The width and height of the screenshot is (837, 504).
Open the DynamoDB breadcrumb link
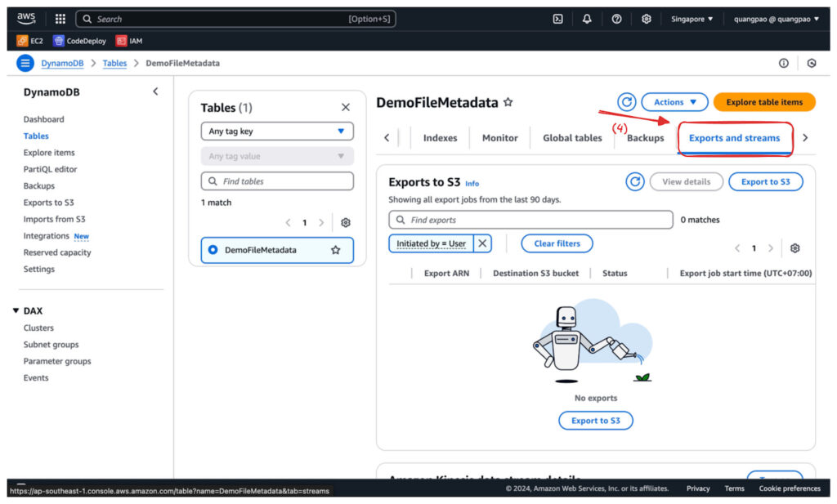click(62, 63)
